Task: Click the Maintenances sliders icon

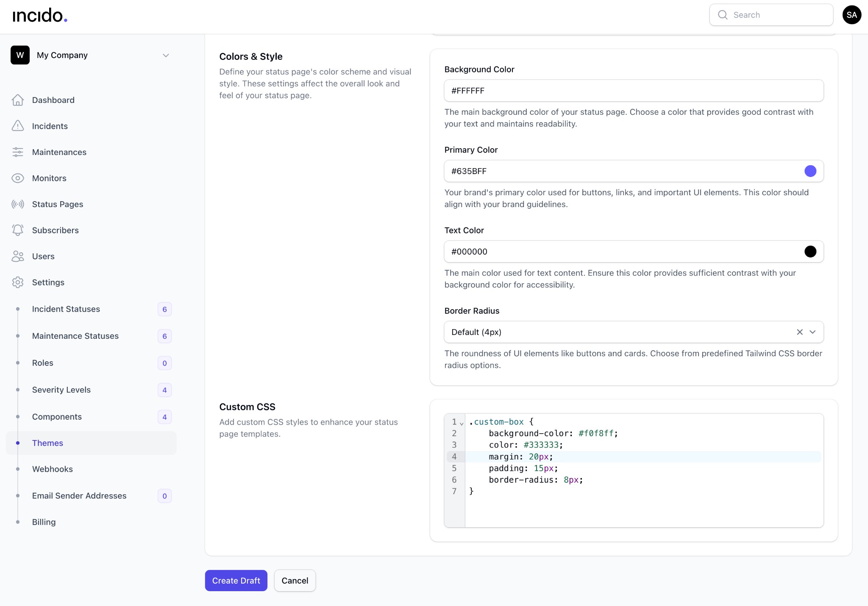Action: 18,152
